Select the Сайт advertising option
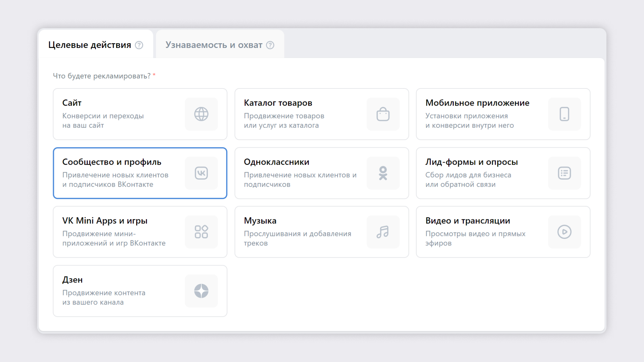The width and height of the screenshot is (644, 362). click(x=139, y=114)
